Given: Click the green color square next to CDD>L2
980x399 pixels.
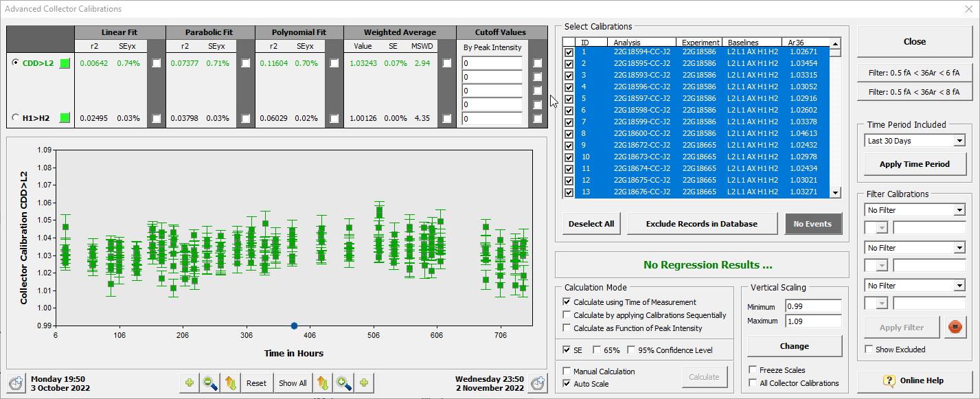Looking at the screenshot, I should pyautogui.click(x=65, y=63).
